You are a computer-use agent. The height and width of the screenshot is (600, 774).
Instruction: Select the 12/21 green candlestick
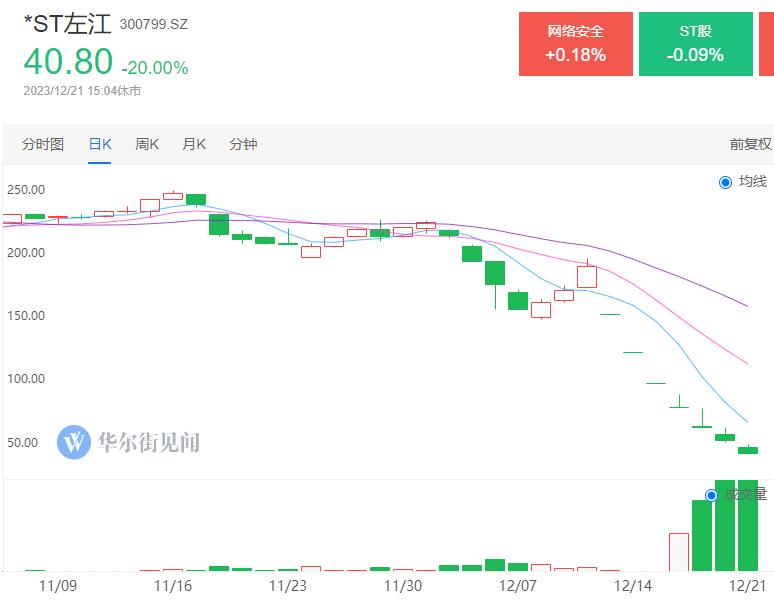pos(748,450)
